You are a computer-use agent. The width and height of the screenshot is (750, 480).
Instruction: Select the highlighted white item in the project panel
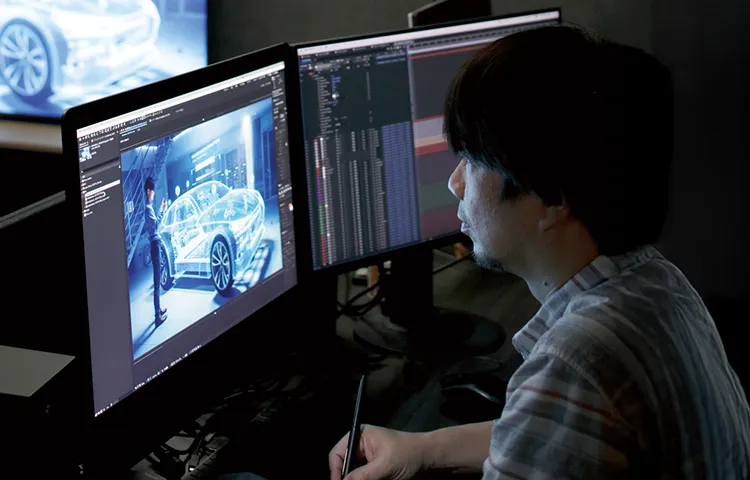coord(101,186)
